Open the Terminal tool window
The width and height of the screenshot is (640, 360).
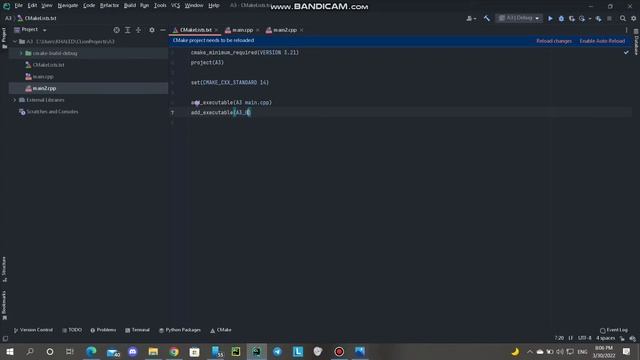(x=138, y=330)
